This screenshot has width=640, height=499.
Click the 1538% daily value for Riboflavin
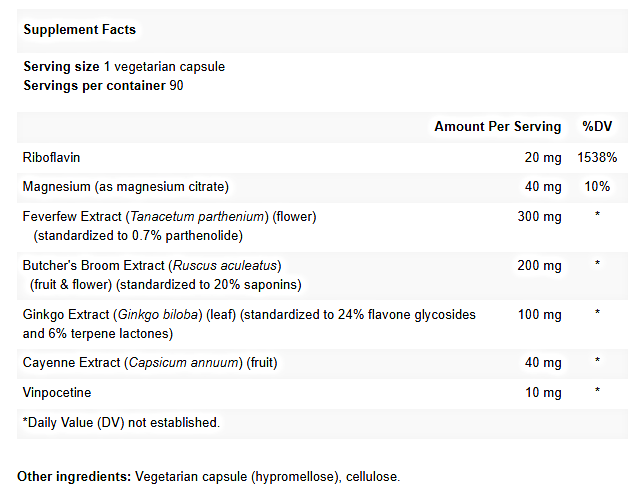(x=597, y=158)
